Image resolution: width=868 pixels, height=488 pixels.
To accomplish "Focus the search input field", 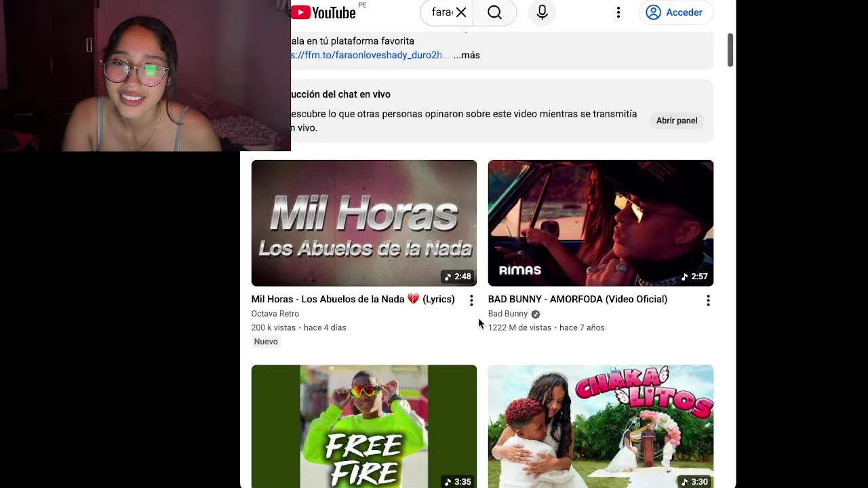I will [442, 12].
